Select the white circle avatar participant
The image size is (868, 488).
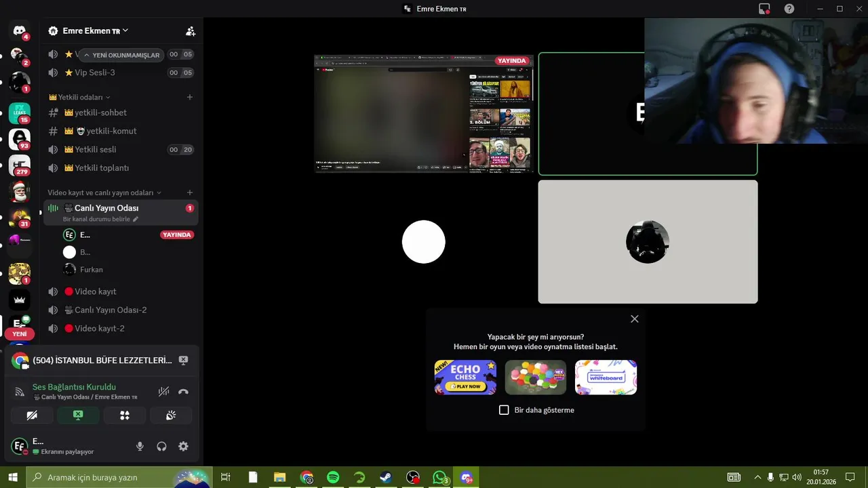point(424,242)
